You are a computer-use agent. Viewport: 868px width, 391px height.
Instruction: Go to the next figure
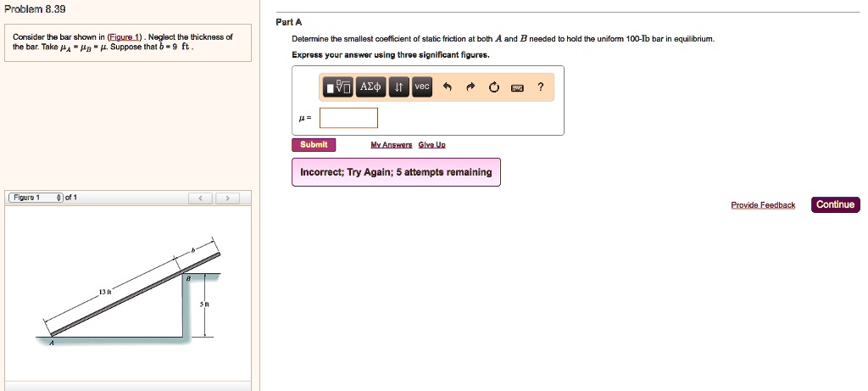pos(225,198)
